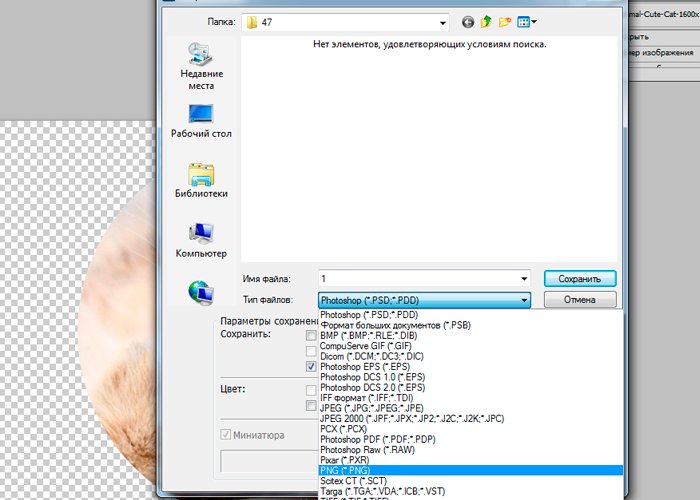Click the Сохранить button
The width and height of the screenshot is (700, 500).
580,278
